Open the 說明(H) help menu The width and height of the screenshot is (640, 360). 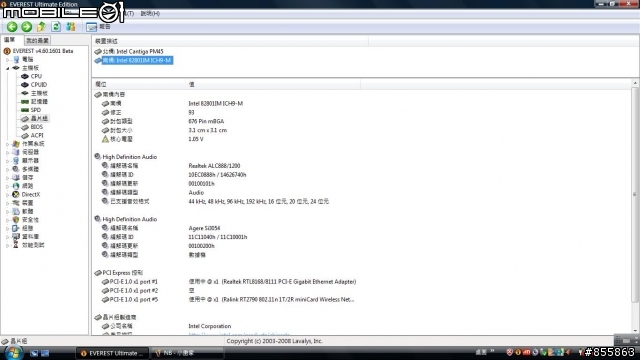150,13
